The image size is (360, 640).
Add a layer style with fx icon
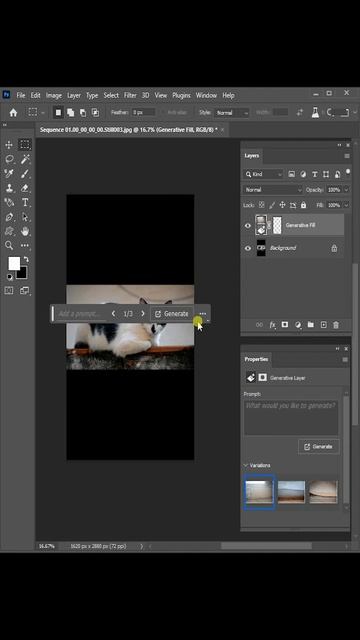[x=272, y=325]
